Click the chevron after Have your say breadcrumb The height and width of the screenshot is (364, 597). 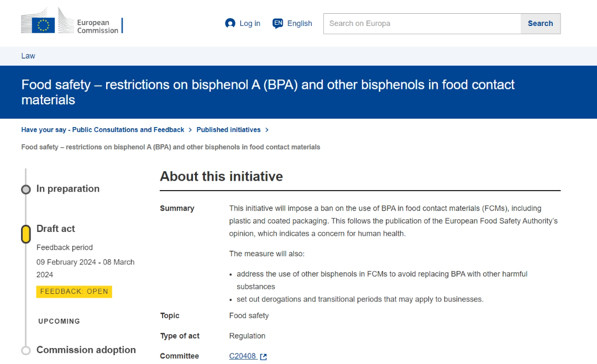coord(190,130)
